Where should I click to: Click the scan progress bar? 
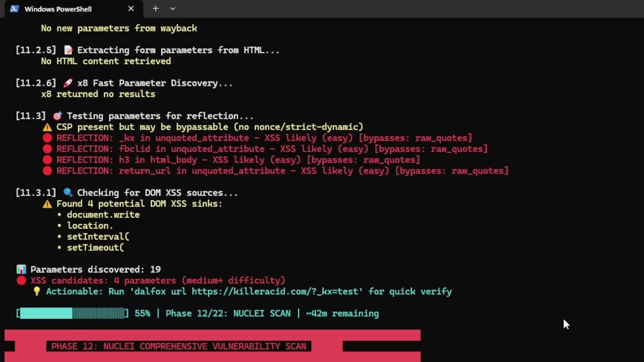[72, 313]
